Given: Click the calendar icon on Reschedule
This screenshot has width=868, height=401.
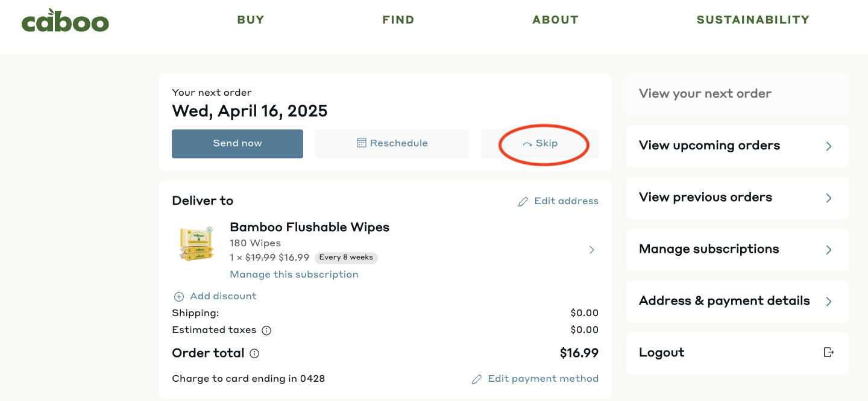Looking at the screenshot, I should pos(362,143).
